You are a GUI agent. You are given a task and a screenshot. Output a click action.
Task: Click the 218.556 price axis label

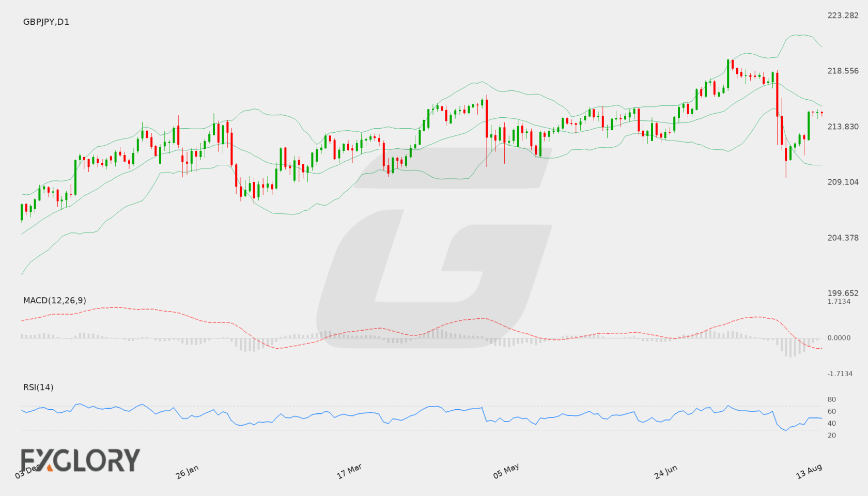843,71
